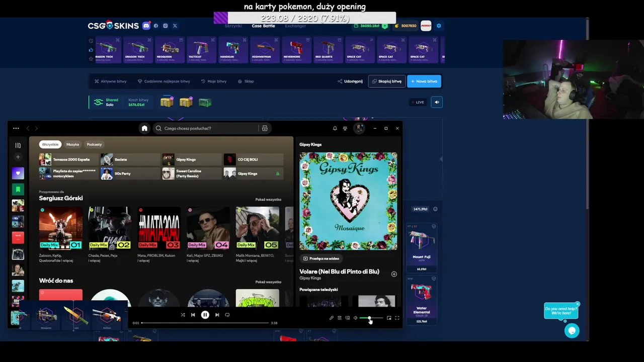Open Discord icon on CSGOSkins header

click(146, 26)
